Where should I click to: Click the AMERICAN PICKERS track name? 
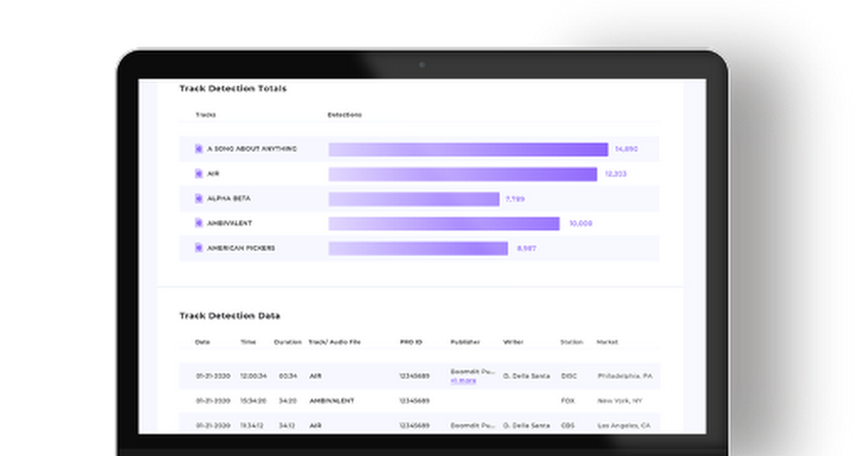click(241, 248)
